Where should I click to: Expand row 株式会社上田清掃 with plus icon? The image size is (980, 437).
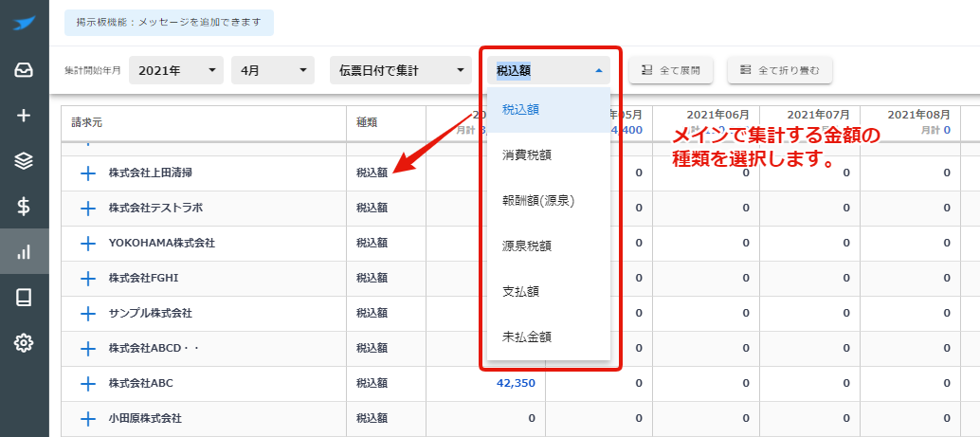89,173
